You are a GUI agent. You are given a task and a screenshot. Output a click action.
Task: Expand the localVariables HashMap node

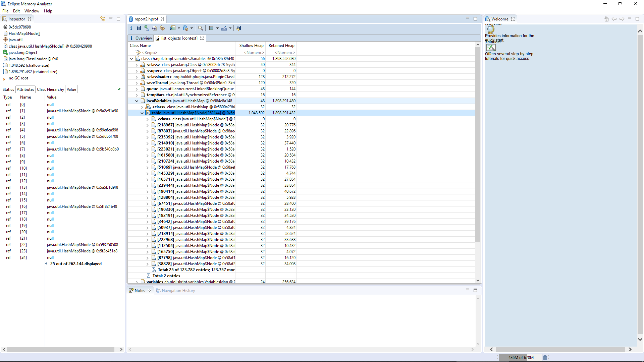coord(137,101)
